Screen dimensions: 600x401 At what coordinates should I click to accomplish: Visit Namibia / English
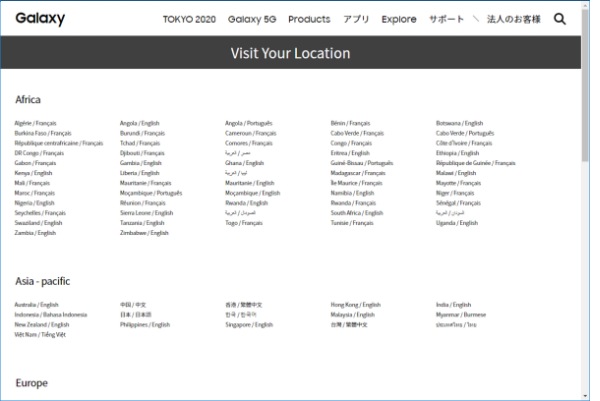(x=352, y=193)
